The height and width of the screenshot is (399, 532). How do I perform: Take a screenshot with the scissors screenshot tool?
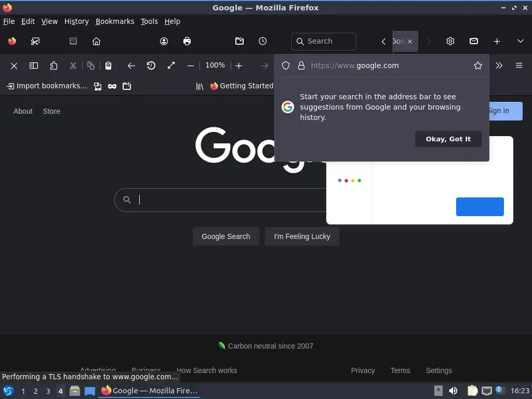point(35,41)
